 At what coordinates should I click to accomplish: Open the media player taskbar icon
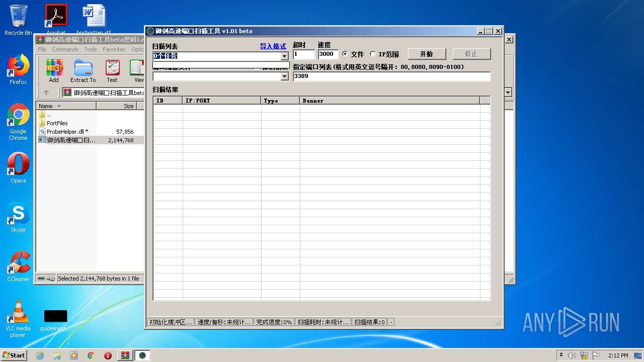[74, 355]
